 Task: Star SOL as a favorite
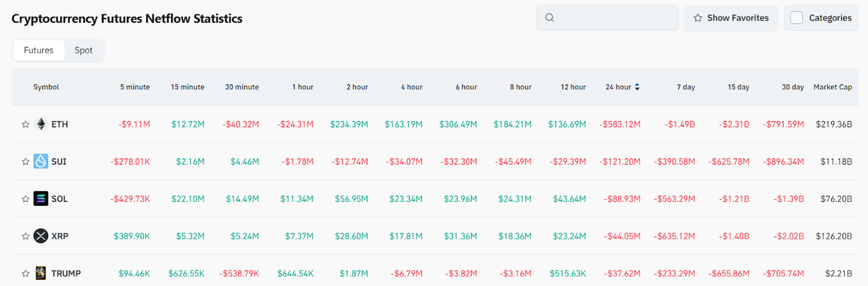[x=26, y=199]
